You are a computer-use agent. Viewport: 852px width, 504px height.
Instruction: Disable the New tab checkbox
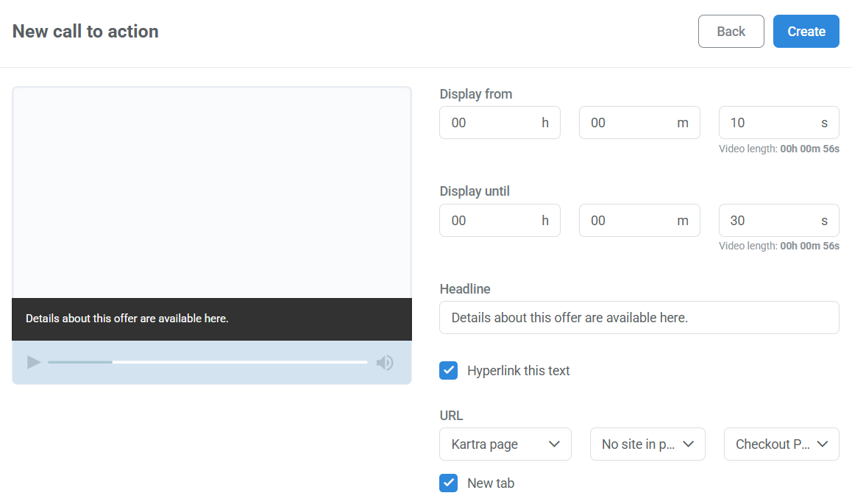tap(449, 483)
